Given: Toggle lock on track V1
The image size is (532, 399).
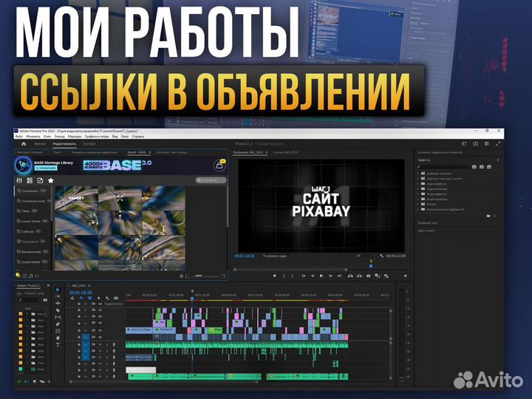Looking at the screenshot, I should [x=79, y=337].
